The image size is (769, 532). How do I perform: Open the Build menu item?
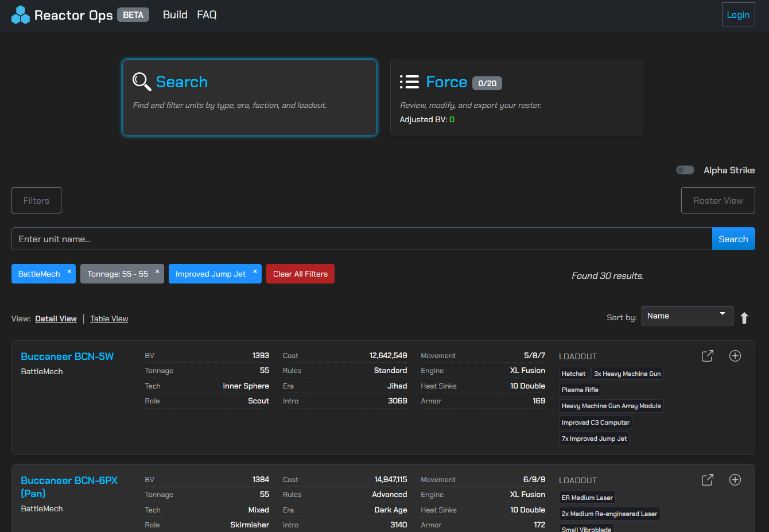(175, 15)
